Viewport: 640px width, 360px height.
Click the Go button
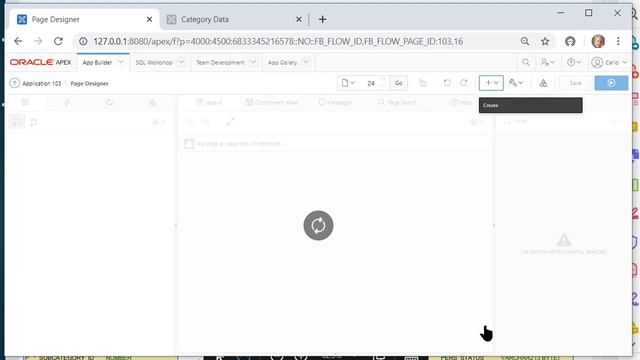[398, 83]
